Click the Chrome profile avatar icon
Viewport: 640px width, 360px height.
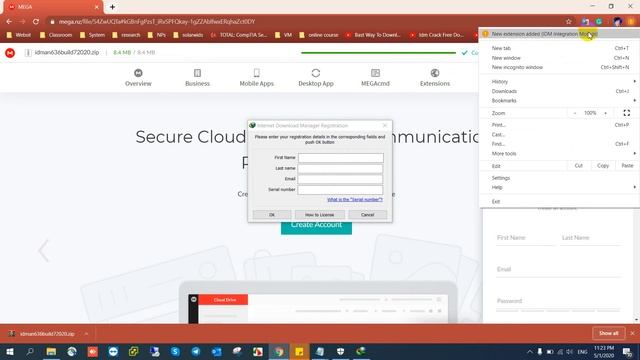pos(617,21)
